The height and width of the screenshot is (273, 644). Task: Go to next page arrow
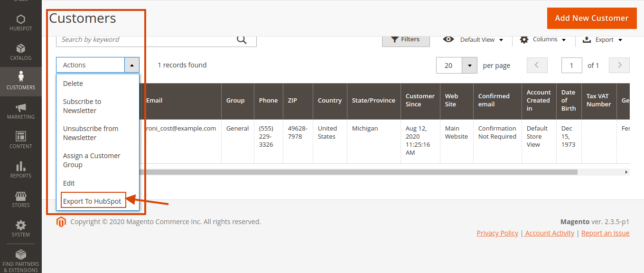click(619, 66)
